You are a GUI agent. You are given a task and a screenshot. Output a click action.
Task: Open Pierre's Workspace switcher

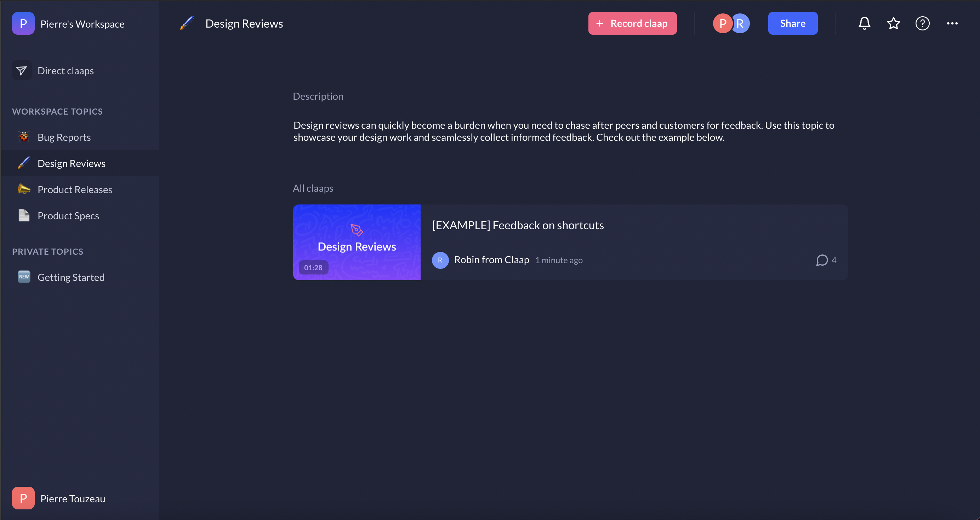pyautogui.click(x=68, y=24)
